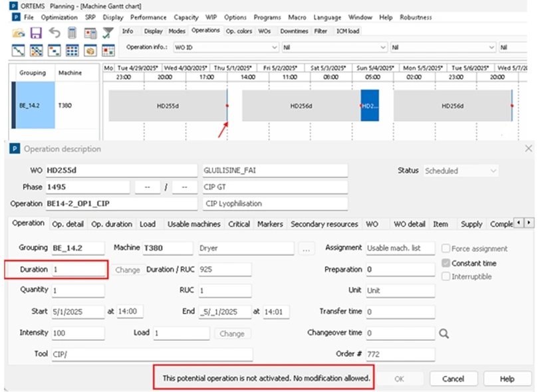Open the Macro menu
The height and width of the screenshot is (392, 538).
coord(297,17)
